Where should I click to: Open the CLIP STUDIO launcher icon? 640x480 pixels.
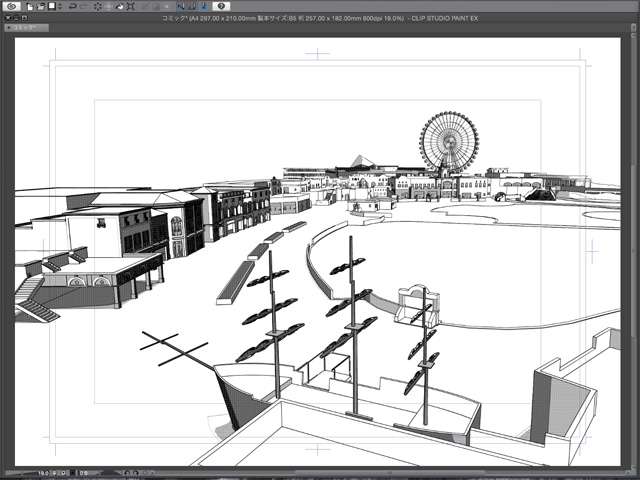pyautogui.click(x=11, y=6)
